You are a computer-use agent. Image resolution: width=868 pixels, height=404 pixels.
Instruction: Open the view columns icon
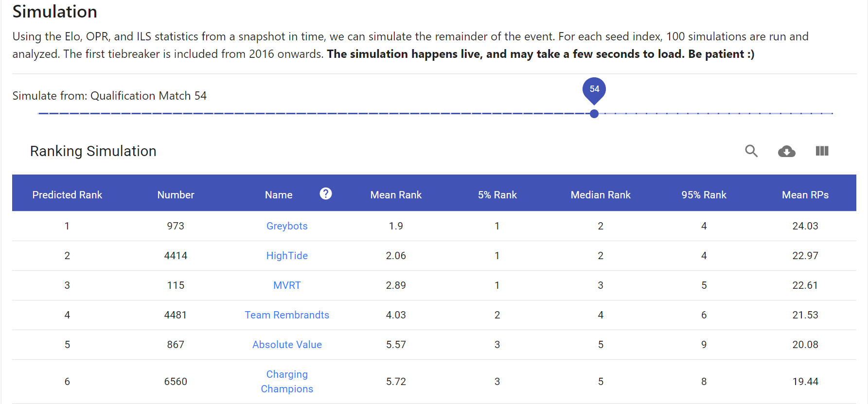(822, 151)
